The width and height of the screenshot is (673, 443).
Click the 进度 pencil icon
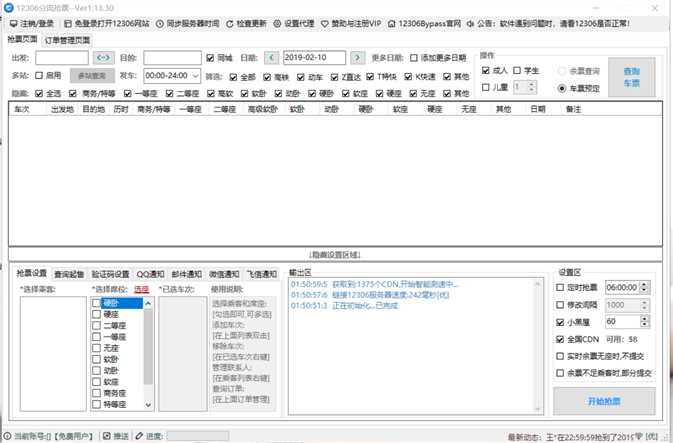pyautogui.click(x=139, y=436)
